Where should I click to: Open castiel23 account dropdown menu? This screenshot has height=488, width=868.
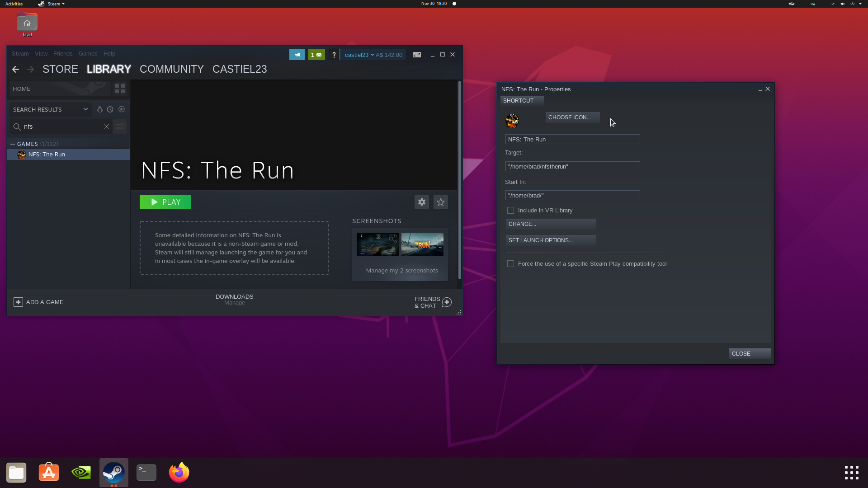[358, 54]
